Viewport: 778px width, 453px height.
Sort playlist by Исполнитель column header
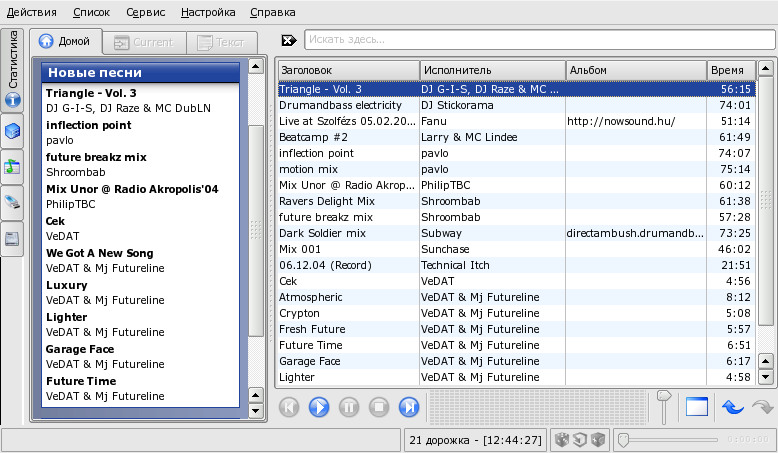tap(493, 70)
